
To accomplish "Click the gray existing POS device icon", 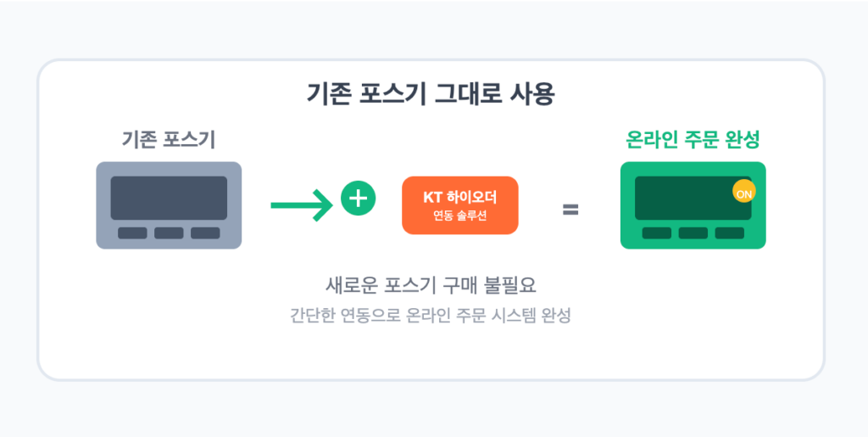I will click(169, 205).
